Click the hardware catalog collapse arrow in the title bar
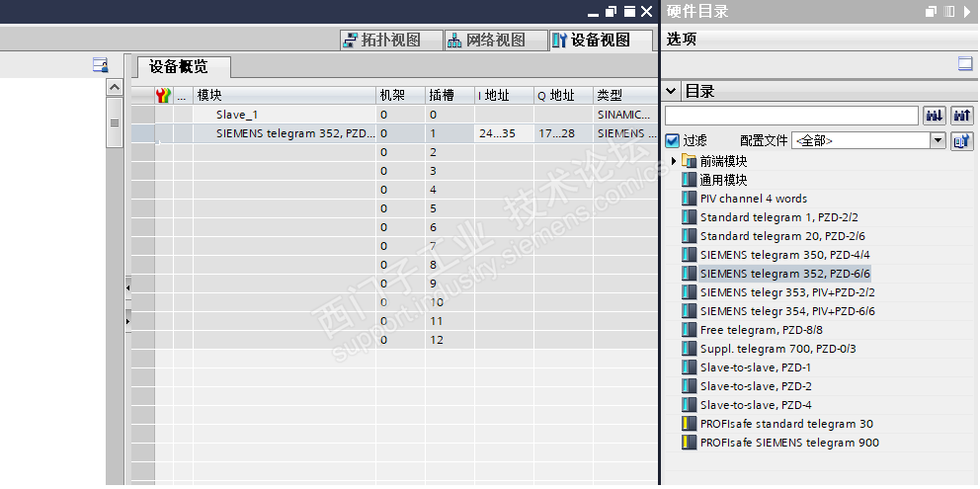Screen dimensions: 980x489 pos(967,11)
